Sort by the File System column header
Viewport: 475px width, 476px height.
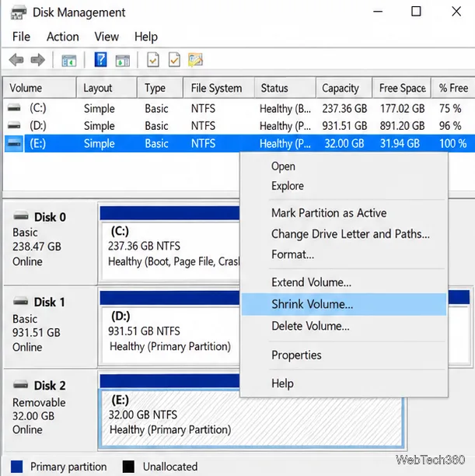pos(218,88)
